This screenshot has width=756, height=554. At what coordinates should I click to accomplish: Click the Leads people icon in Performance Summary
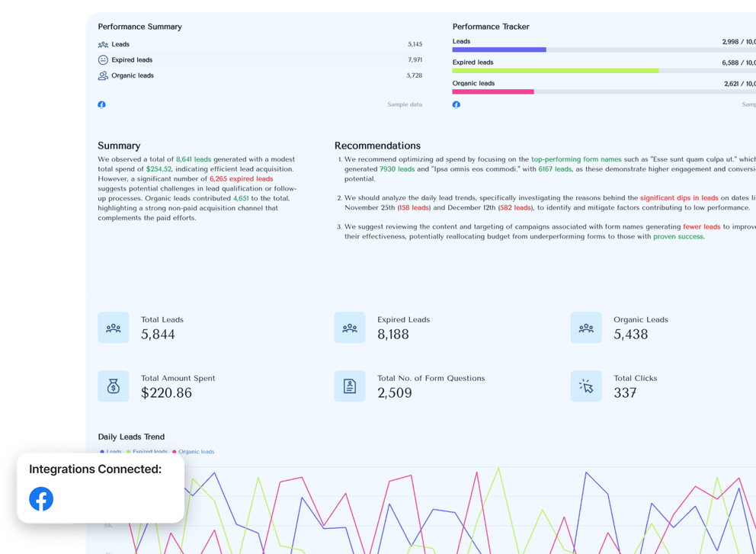[x=102, y=44]
